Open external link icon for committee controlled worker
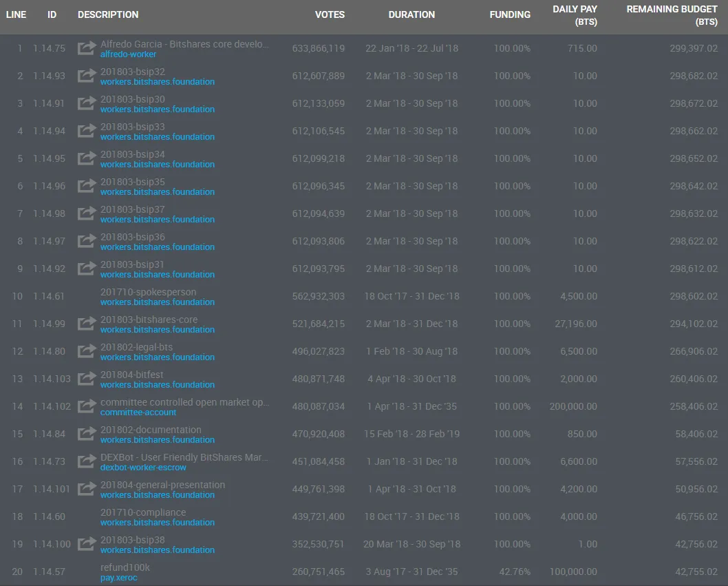728x586 pixels. (87, 406)
